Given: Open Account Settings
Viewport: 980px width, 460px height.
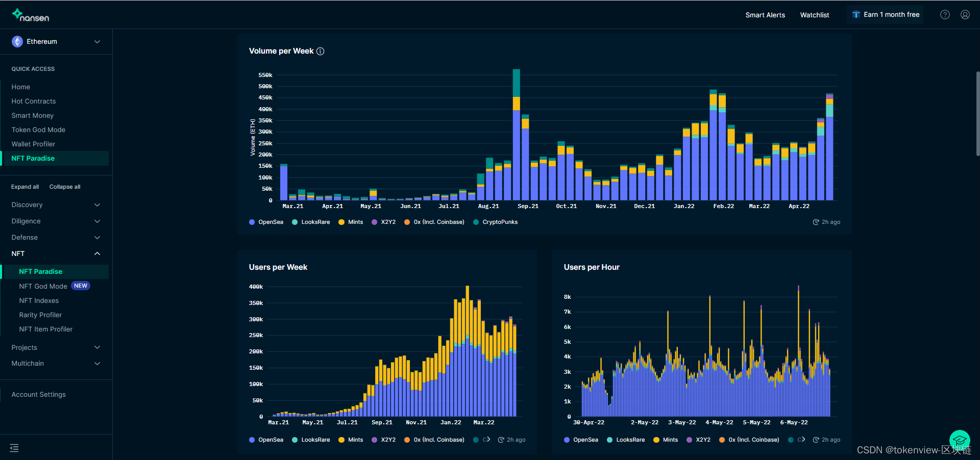Looking at the screenshot, I should tap(39, 395).
